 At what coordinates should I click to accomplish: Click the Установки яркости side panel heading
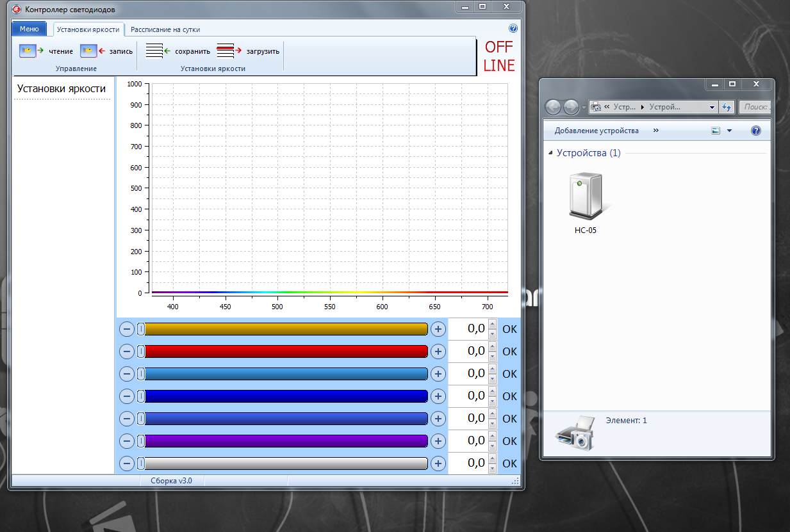[62, 89]
